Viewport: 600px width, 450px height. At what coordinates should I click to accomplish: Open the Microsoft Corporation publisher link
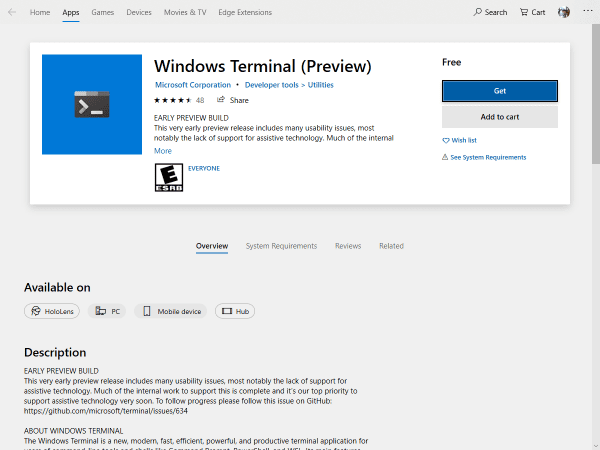[x=193, y=85]
